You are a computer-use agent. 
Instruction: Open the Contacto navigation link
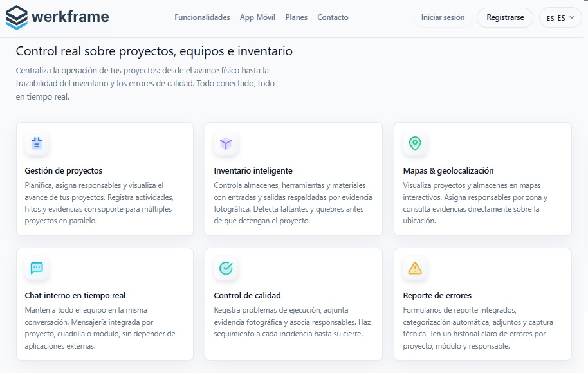[333, 18]
